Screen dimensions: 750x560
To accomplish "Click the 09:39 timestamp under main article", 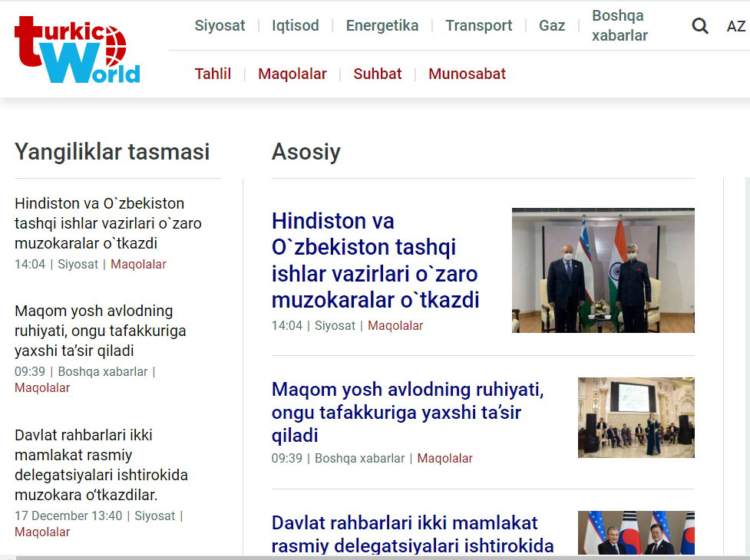I will [287, 459].
